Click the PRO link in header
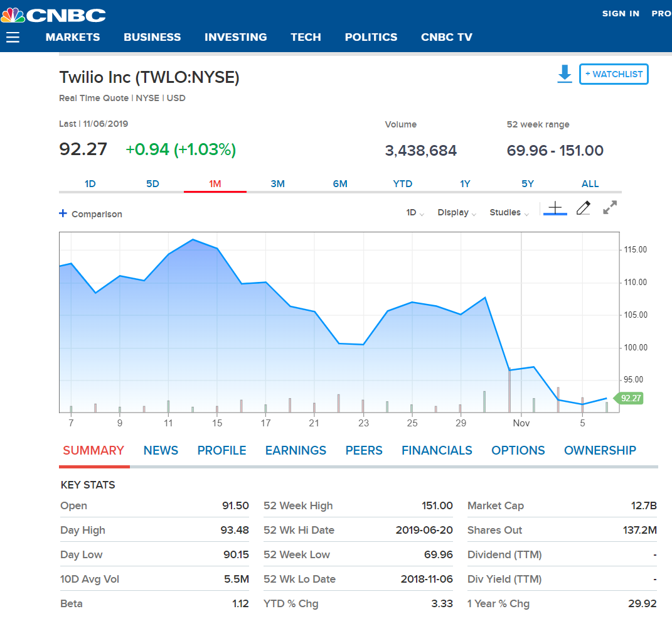 661,14
